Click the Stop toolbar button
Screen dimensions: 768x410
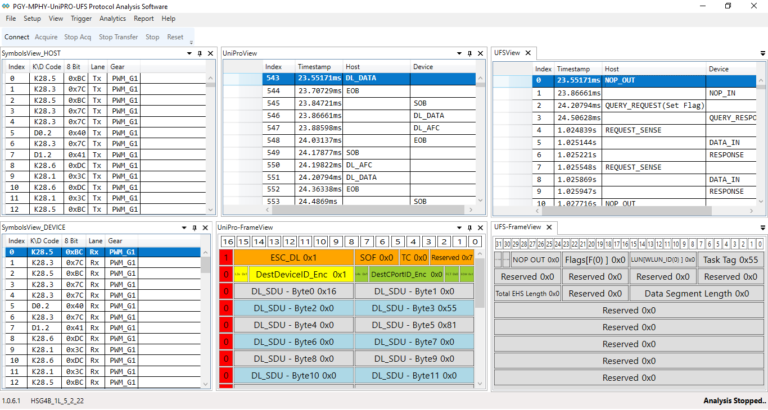pos(152,37)
